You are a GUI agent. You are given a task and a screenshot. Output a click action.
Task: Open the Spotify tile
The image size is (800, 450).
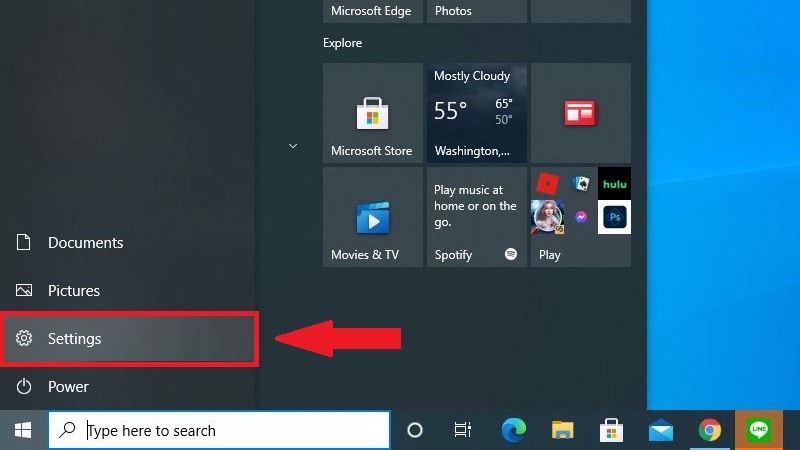click(x=477, y=217)
